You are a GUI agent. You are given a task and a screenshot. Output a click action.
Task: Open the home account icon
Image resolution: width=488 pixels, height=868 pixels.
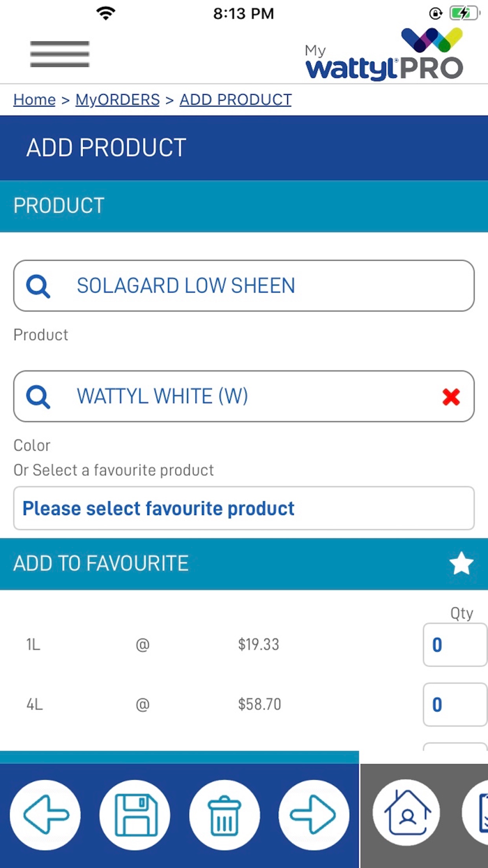click(407, 814)
